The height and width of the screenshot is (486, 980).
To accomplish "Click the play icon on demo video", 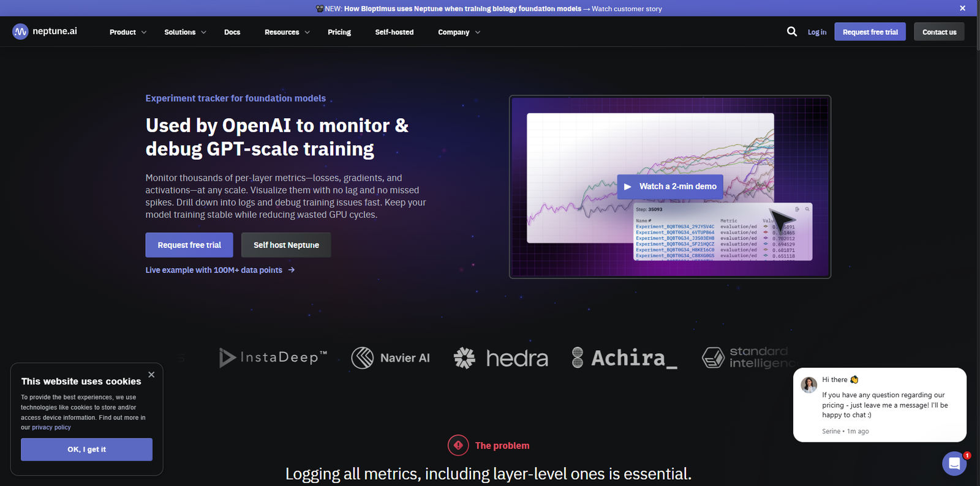I will click(627, 187).
